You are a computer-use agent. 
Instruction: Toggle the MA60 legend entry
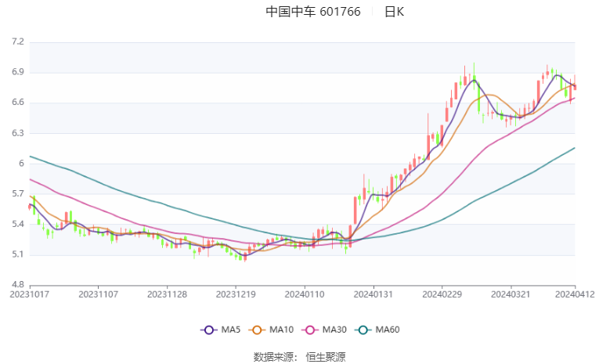pos(377,330)
